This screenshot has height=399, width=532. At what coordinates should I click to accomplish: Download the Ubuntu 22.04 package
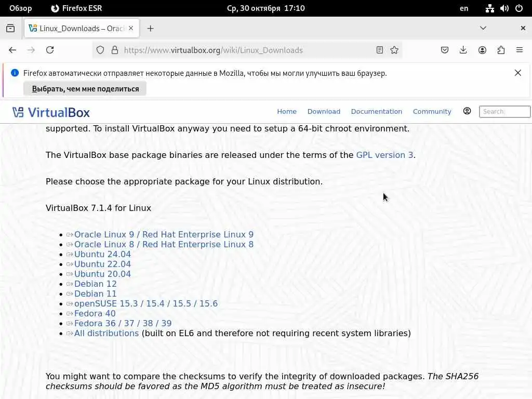click(x=102, y=264)
